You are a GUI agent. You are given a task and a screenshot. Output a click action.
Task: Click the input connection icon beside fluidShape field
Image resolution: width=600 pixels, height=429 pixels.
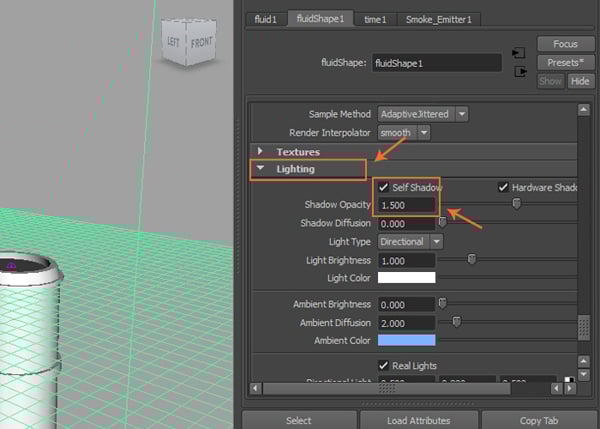(x=518, y=53)
